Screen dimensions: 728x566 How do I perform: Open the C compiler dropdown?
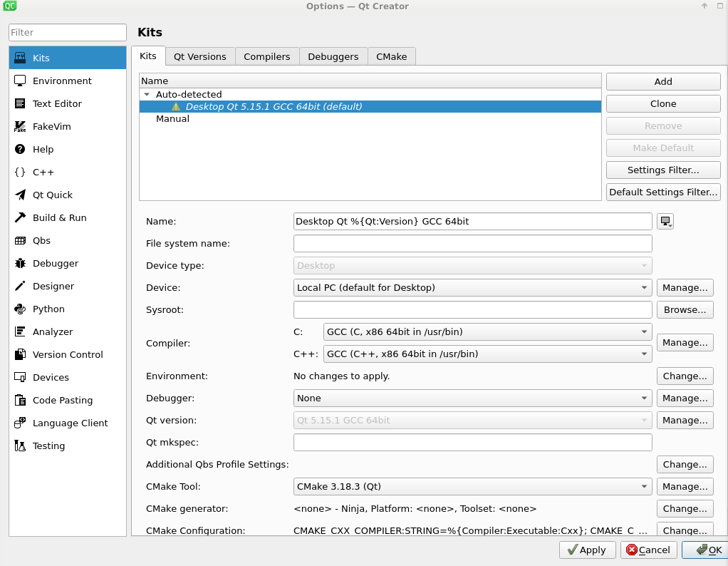[x=487, y=331]
